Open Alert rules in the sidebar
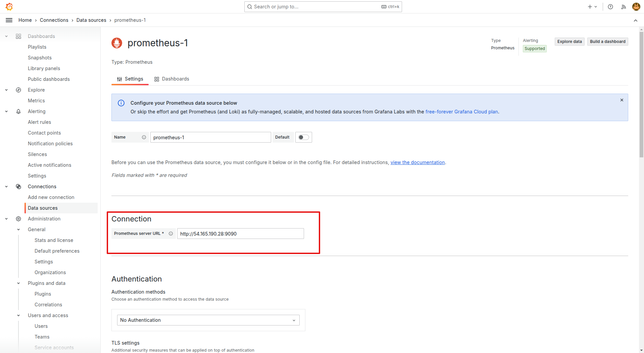Screen dimensions: 644x353 pyautogui.click(x=39, y=122)
